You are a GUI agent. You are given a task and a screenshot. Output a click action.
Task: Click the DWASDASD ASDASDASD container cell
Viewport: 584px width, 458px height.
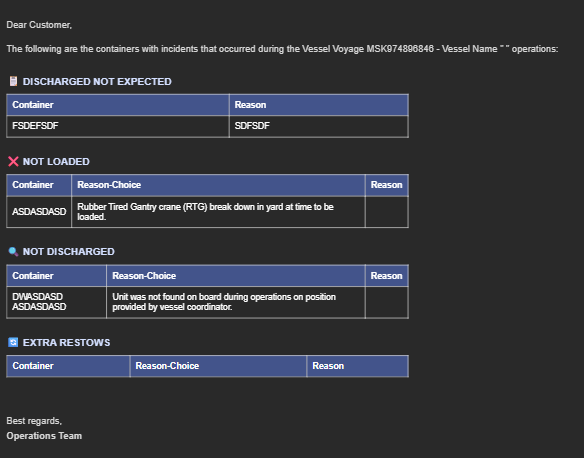coord(57,302)
